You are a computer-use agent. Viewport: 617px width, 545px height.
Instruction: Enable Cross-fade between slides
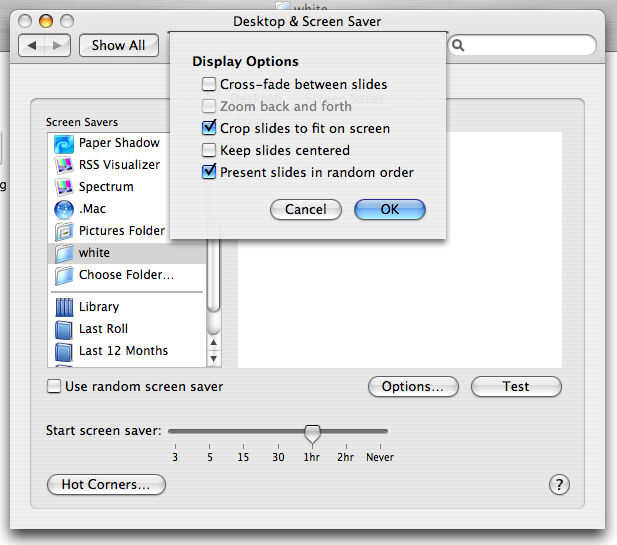click(209, 84)
